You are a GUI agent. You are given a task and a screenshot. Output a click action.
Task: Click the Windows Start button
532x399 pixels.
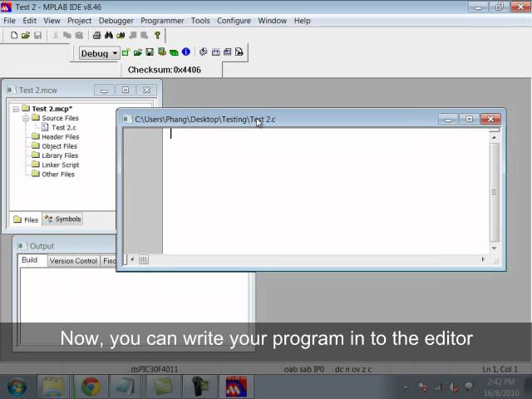17,387
